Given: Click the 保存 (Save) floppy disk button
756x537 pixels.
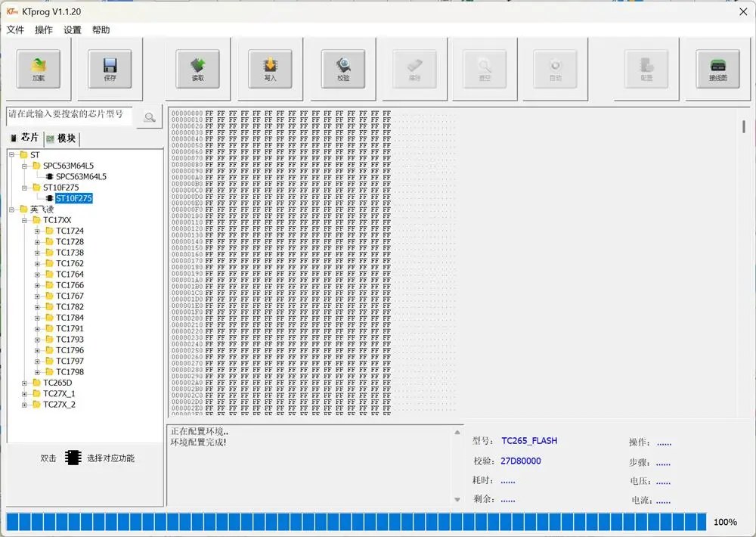Looking at the screenshot, I should coord(110,69).
